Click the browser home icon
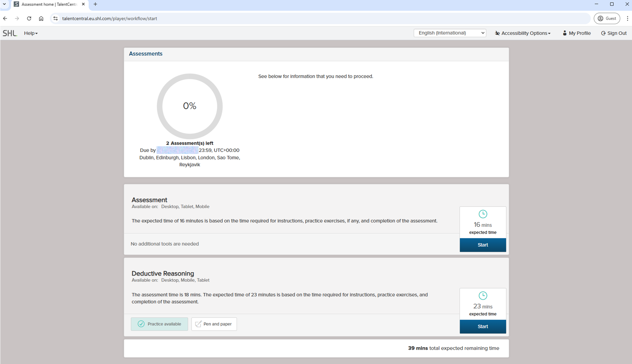The image size is (632, 364). click(x=41, y=18)
